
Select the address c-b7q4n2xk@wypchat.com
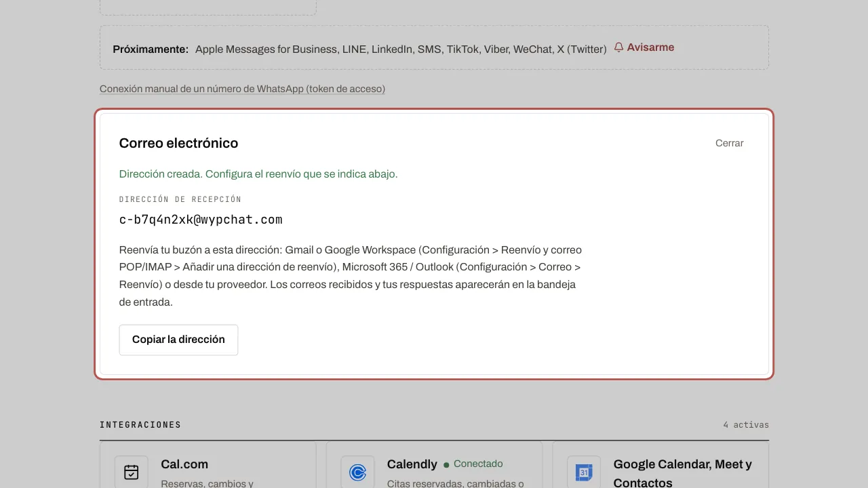[x=201, y=220]
